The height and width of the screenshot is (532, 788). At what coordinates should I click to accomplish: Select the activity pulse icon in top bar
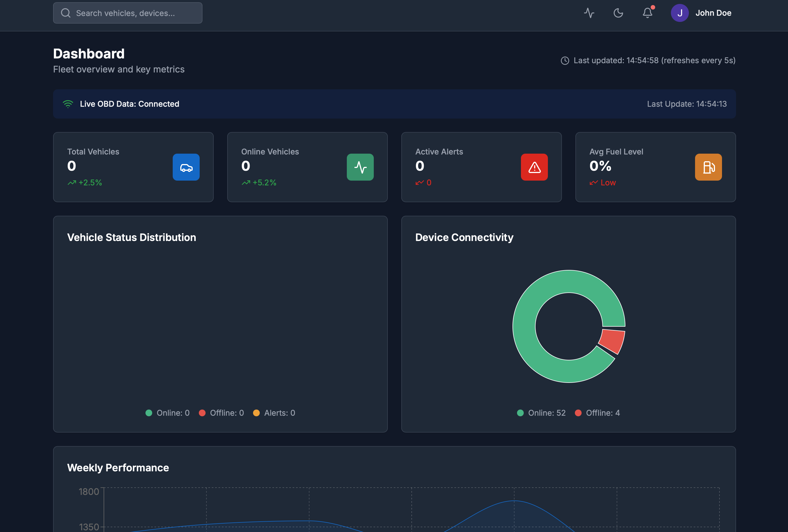pos(589,13)
